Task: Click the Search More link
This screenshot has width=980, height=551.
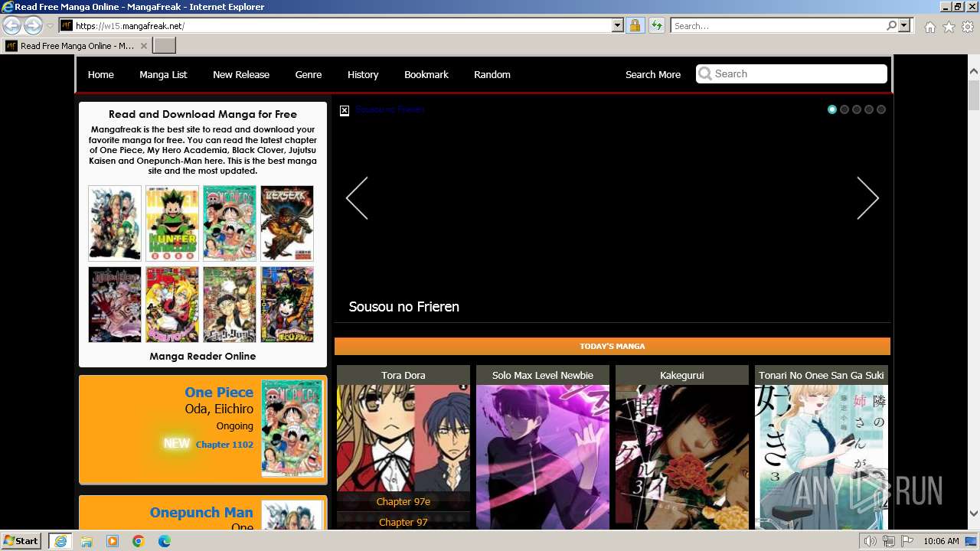Action: coord(653,74)
